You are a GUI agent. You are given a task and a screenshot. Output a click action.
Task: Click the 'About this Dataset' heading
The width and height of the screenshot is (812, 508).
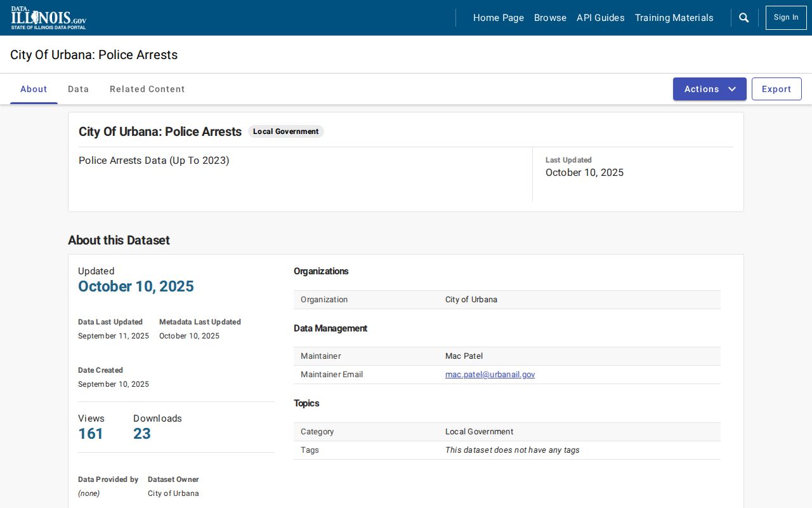119,240
